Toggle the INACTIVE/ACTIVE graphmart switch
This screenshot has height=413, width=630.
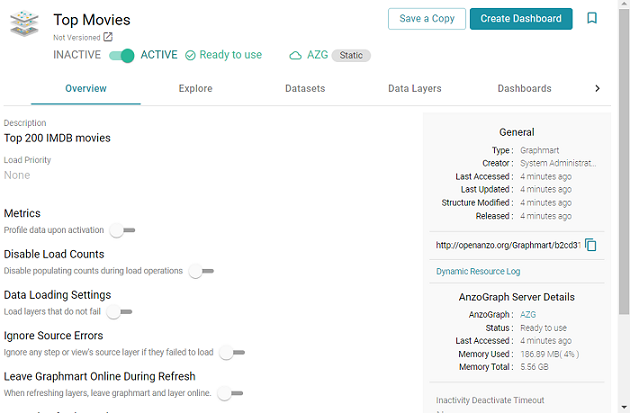(121, 55)
